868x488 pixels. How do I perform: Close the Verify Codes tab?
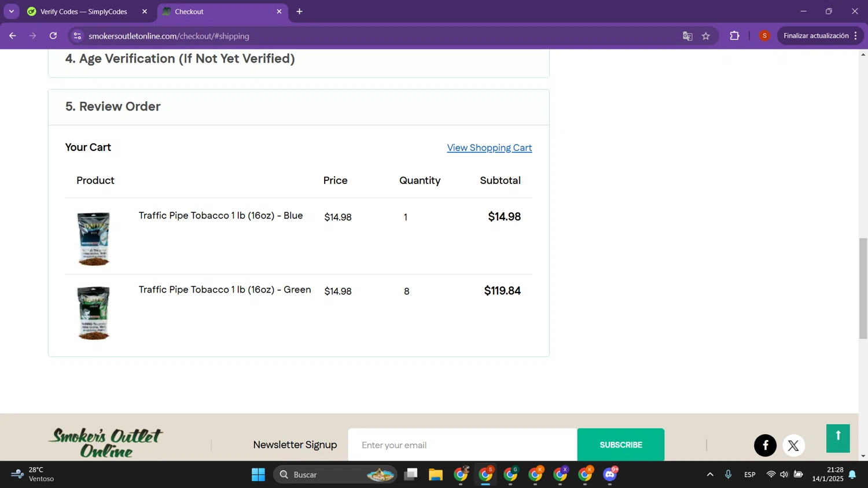coord(145,12)
